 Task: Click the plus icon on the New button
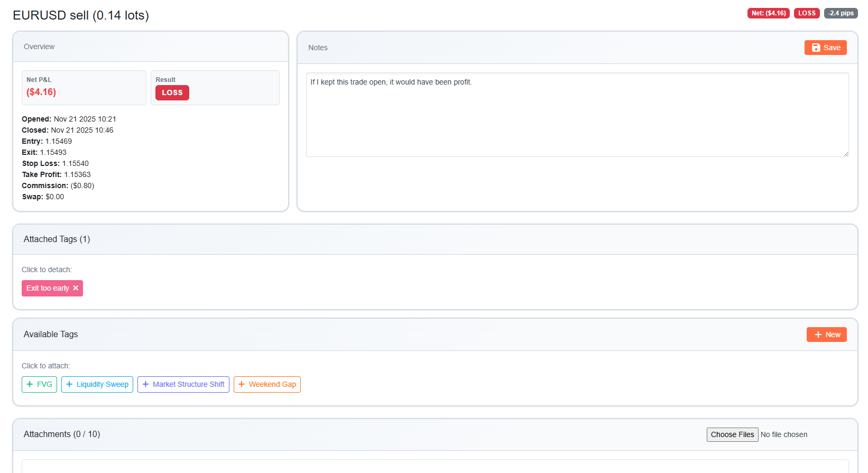coord(818,335)
